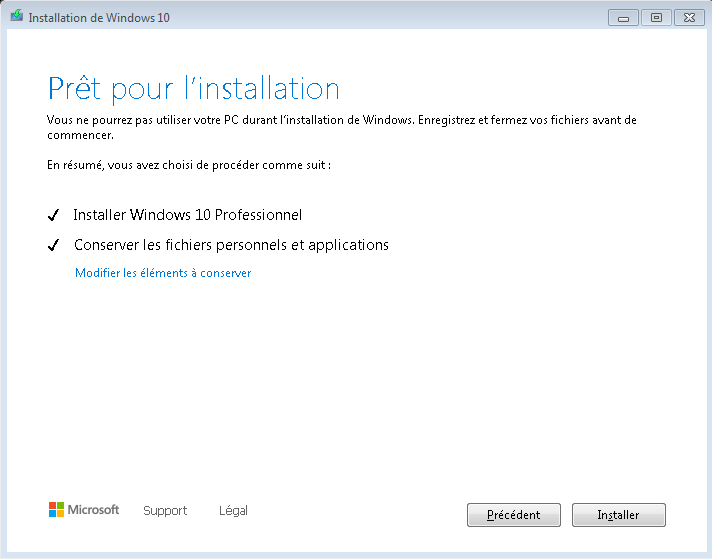Image resolution: width=712 pixels, height=559 pixels.
Task: Click checkmark beside Conserver les fichiers personnels
Action: pos(54,245)
